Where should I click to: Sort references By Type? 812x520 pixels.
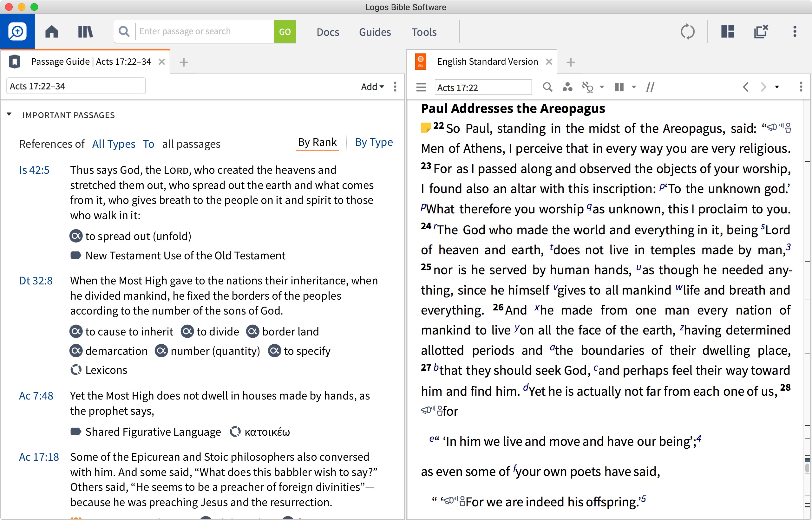(x=374, y=142)
